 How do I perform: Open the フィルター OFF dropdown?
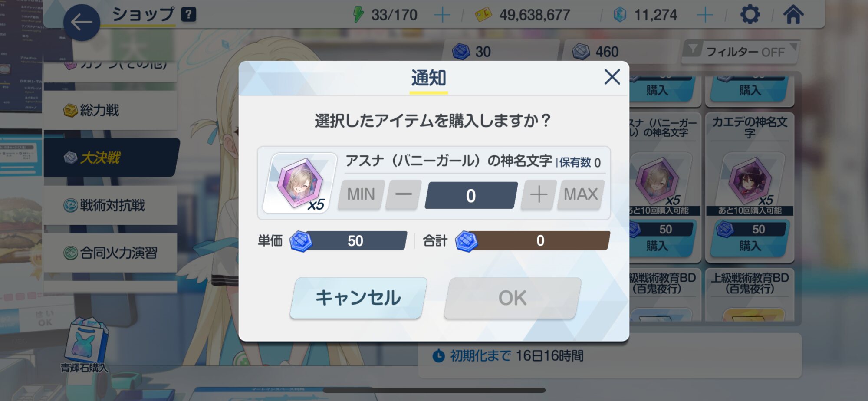pyautogui.click(x=741, y=52)
